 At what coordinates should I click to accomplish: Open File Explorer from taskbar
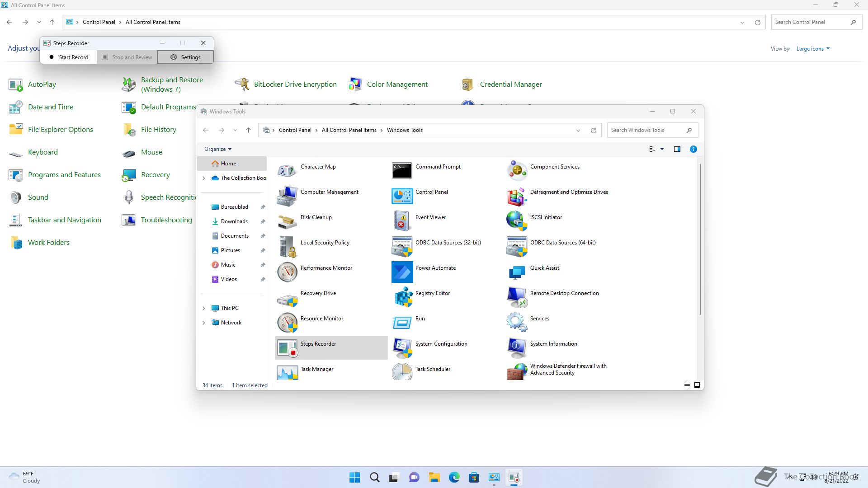434,477
